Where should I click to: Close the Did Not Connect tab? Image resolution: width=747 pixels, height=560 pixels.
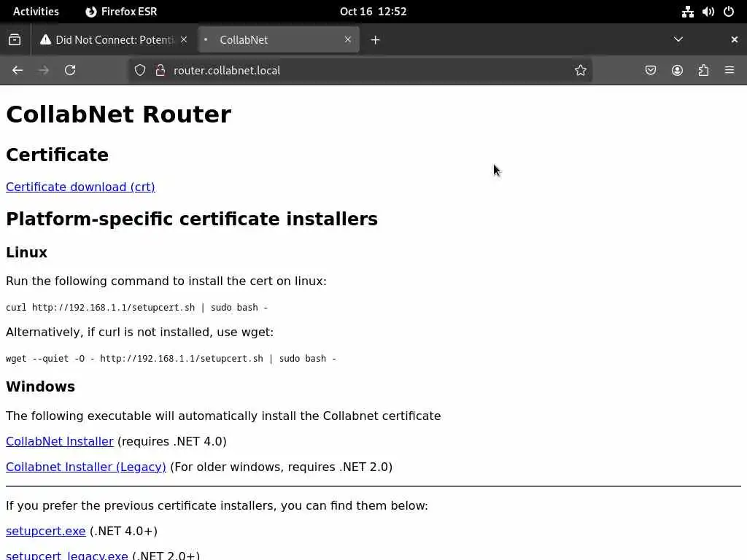(x=184, y=39)
